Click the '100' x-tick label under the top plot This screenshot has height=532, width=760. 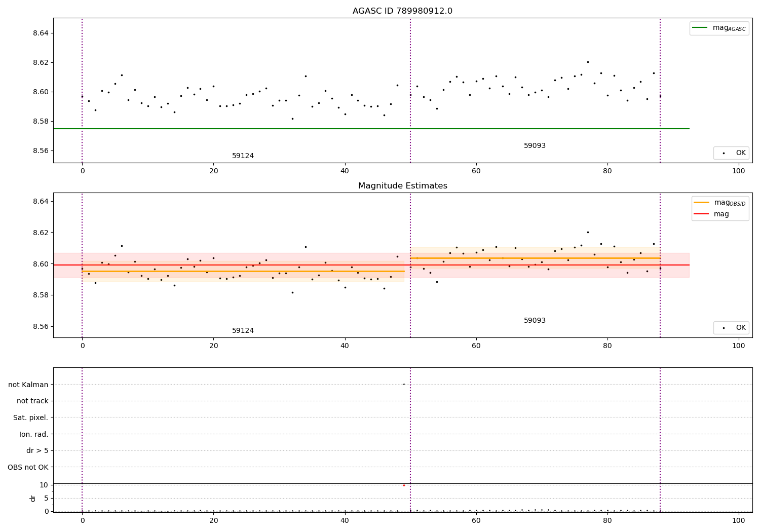pos(739,171)
